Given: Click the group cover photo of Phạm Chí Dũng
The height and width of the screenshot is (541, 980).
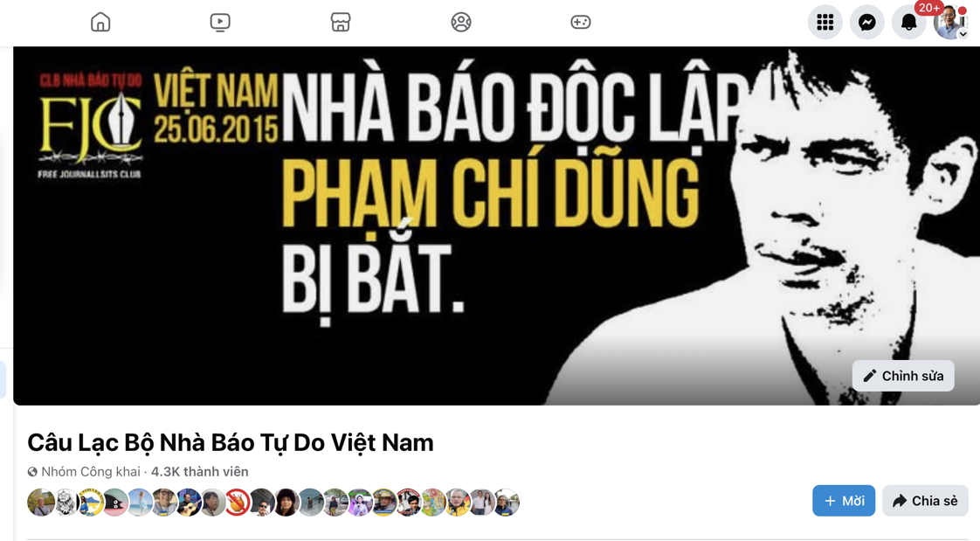Looking at the screenshot, I should point(496,225).
